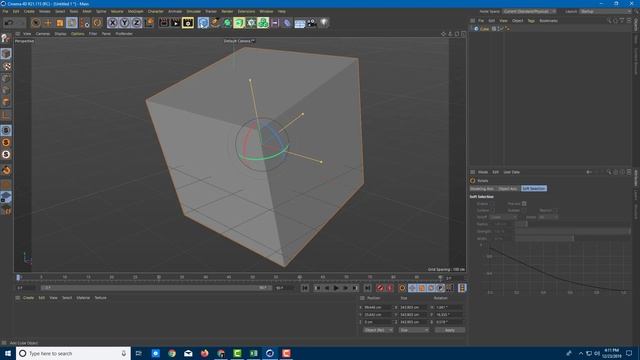Toggle the Y axis lock
Screen dimensions: 640x360
click(x=124, y=23)
